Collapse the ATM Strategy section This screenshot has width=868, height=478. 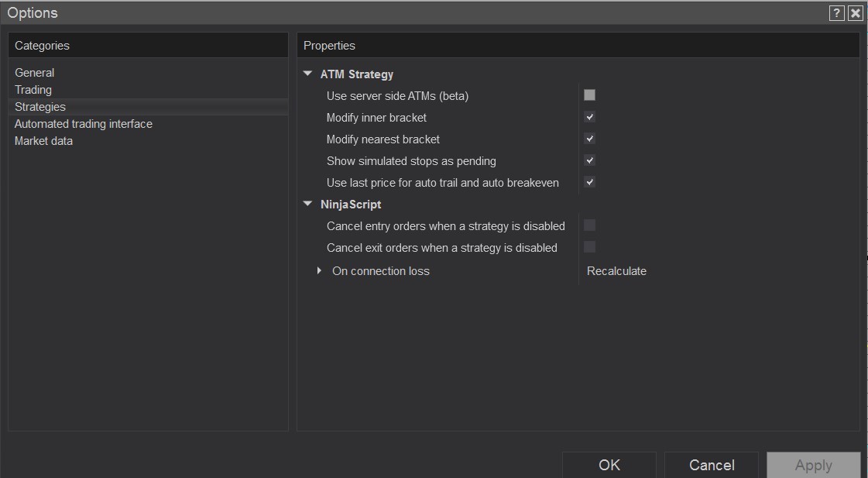pyautogui.click(x=308, y=74)
